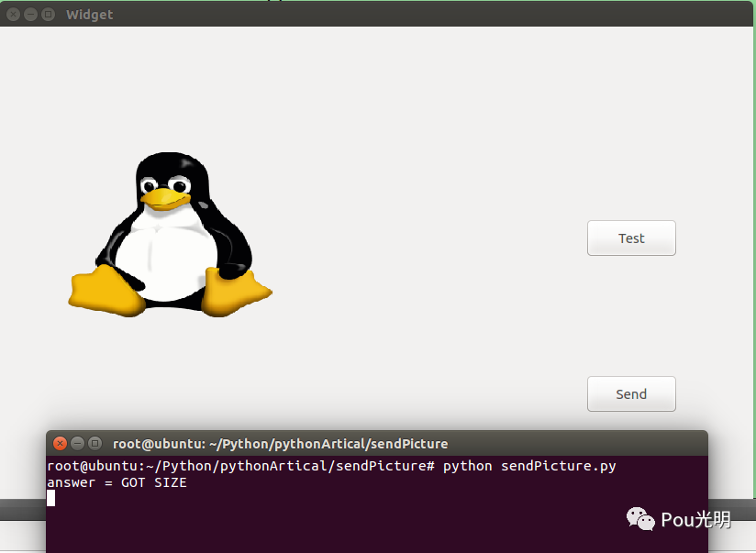This screenshot has width=756, height=553.
Task: Click the terminal cursor block
Action: click(x=51, y=498)
